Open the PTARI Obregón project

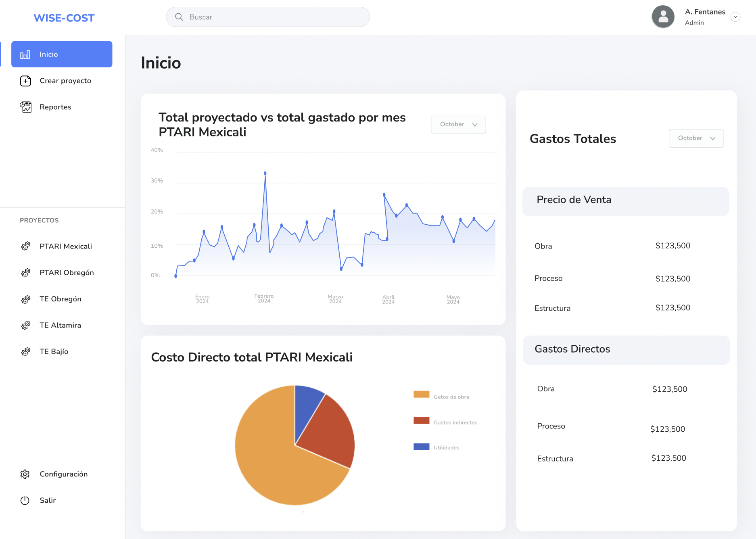point(67,273)
